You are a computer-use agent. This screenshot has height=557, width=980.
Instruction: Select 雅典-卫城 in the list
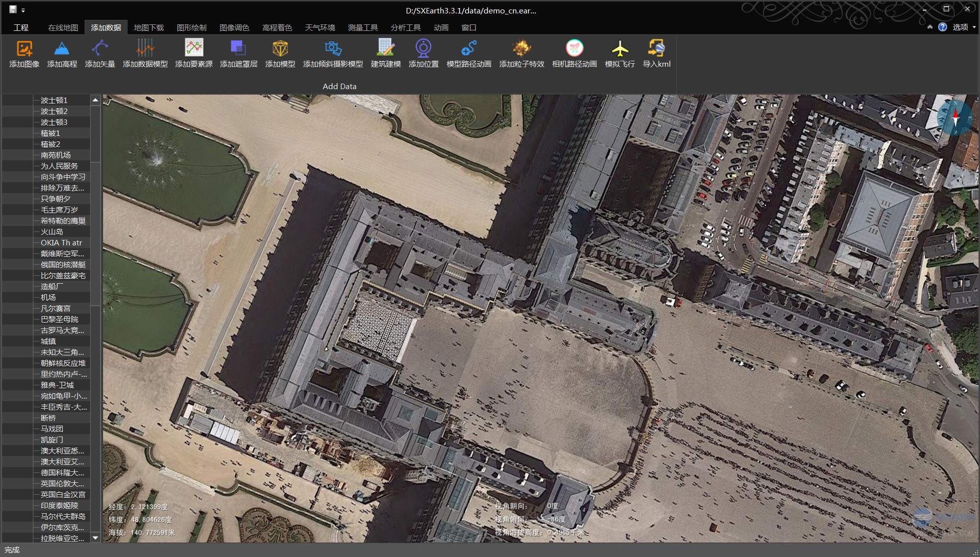(57, 385)
